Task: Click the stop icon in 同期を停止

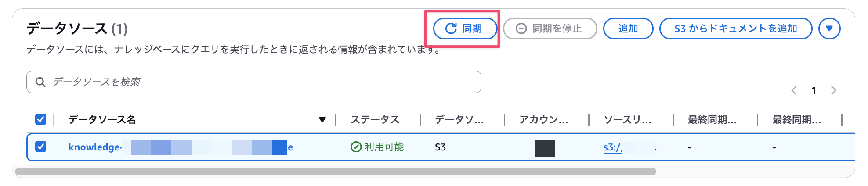Action: click(521, 29)
